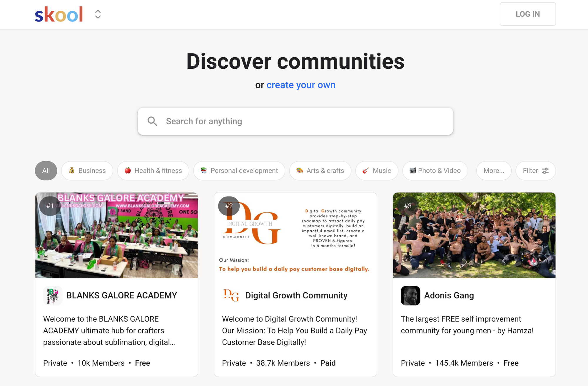The height and width of the screenshot is (386, 588).
Task: Click the Adonis Gang profile avatar
Action: 410,296
